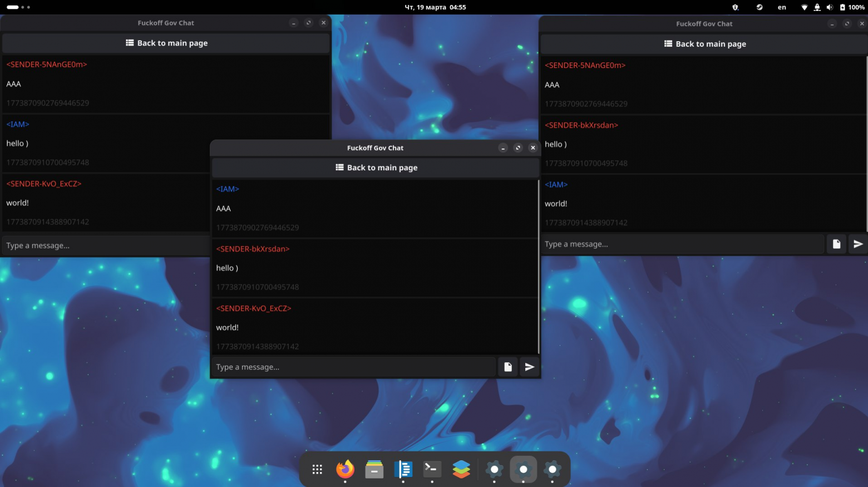Image resolution: width=868 pixels, height=487 pixels.
Task: Open the calendar from the date and time clock
Action: pyautogui.click(x=435, y=7)
